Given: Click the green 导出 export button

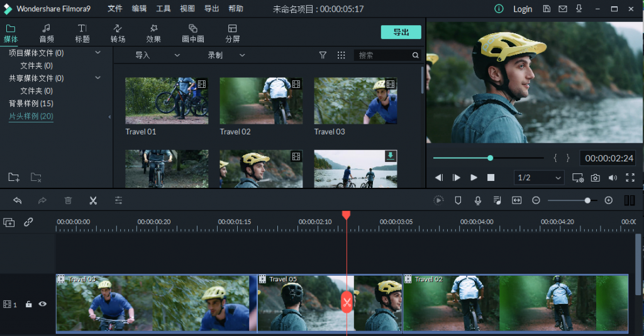Looking at the screenshot, I should coord(401,32).
